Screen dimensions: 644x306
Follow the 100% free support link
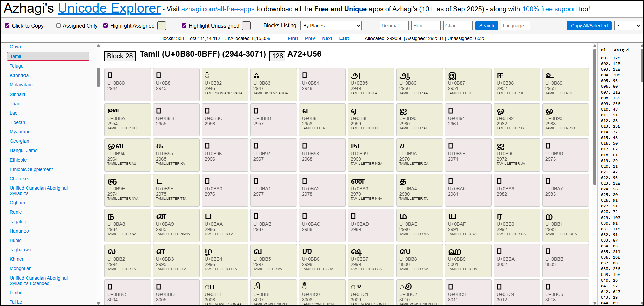pyautogui.click(x=549, y=9)
